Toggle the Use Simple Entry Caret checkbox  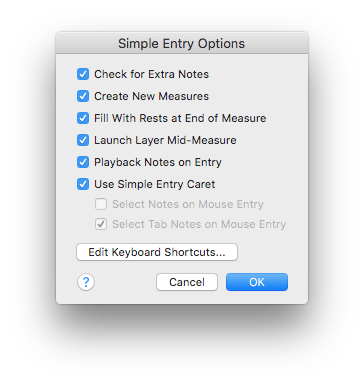click(x=83, y=184)
